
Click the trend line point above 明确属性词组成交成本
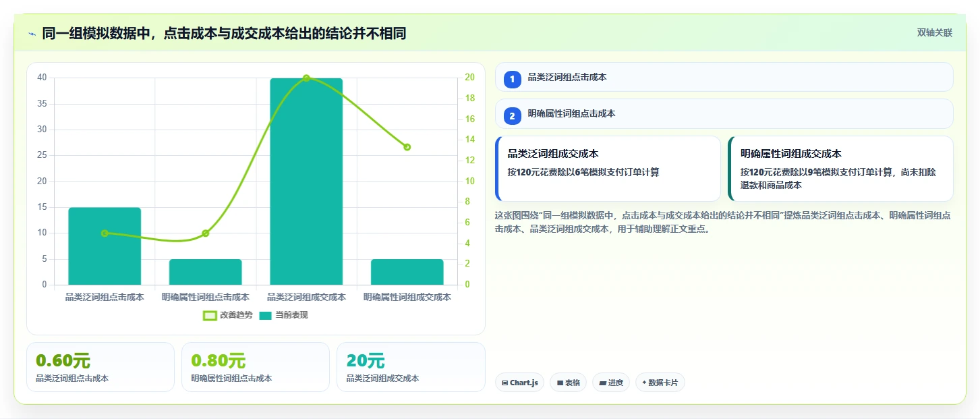coord(407,147)
